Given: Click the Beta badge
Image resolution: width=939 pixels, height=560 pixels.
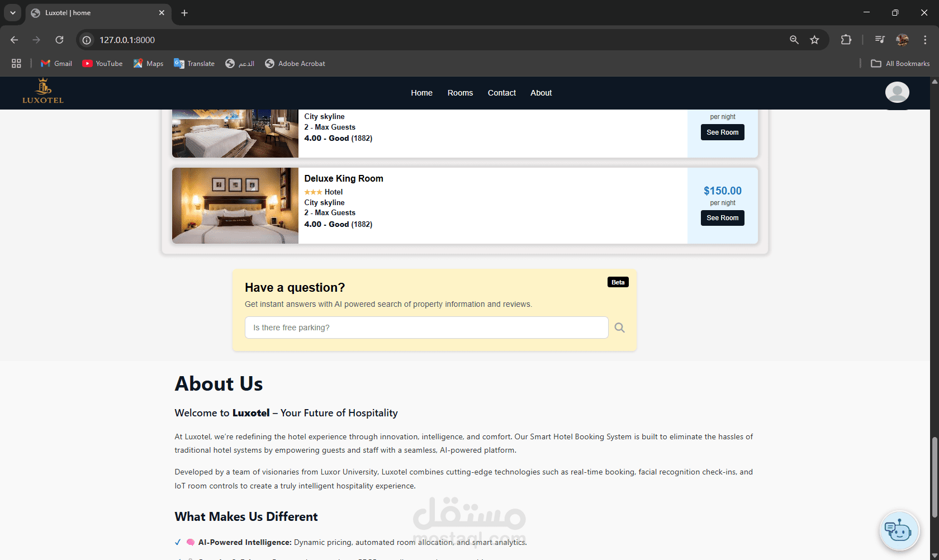Looking at the screenshot, I should [618, 282].
